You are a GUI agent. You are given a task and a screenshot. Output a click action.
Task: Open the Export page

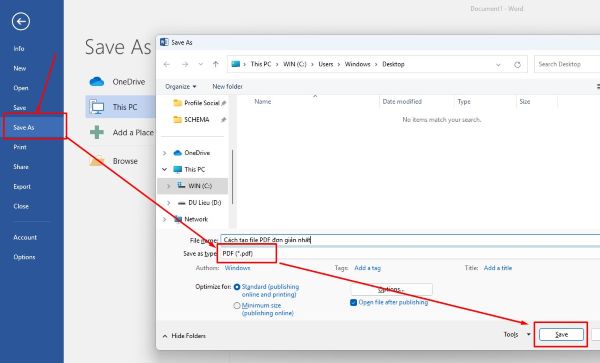(22, 187)
